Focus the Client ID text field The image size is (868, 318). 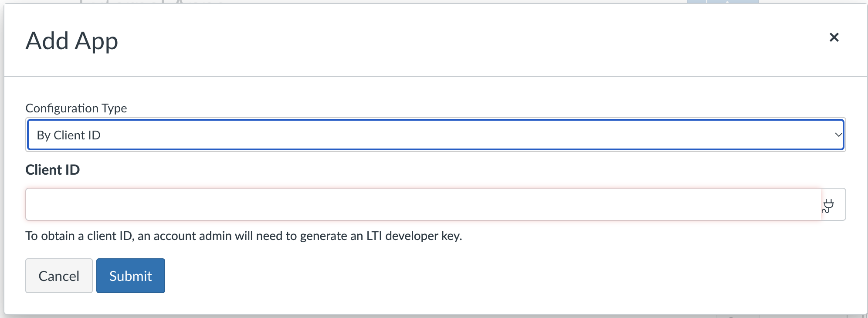click(423, 204)
